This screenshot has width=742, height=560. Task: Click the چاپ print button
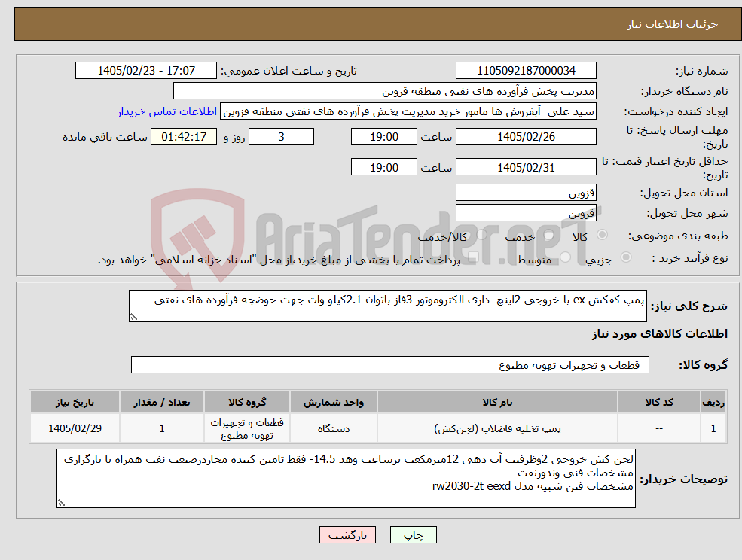(x=413, y=535)
